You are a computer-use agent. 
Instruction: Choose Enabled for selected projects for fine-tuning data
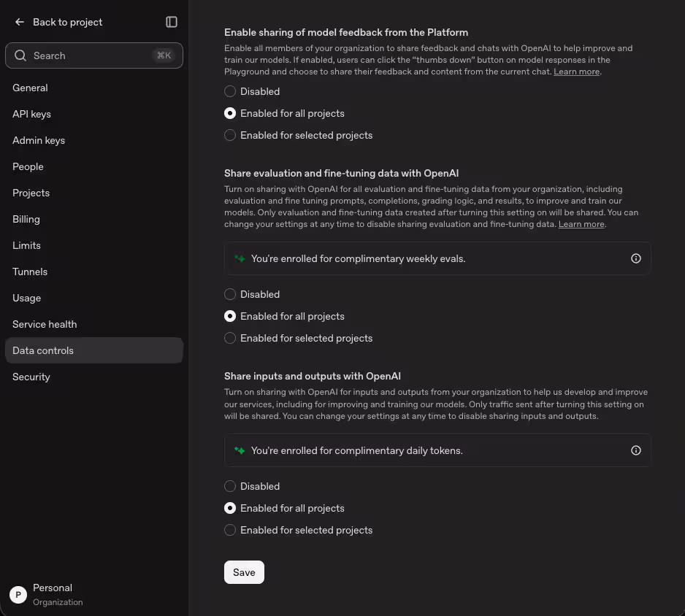[x=230, y=339]
